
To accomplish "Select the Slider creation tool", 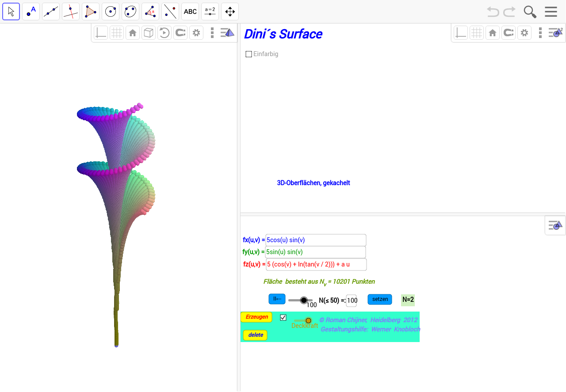I will pyautogui.click(x=210, y=11).
